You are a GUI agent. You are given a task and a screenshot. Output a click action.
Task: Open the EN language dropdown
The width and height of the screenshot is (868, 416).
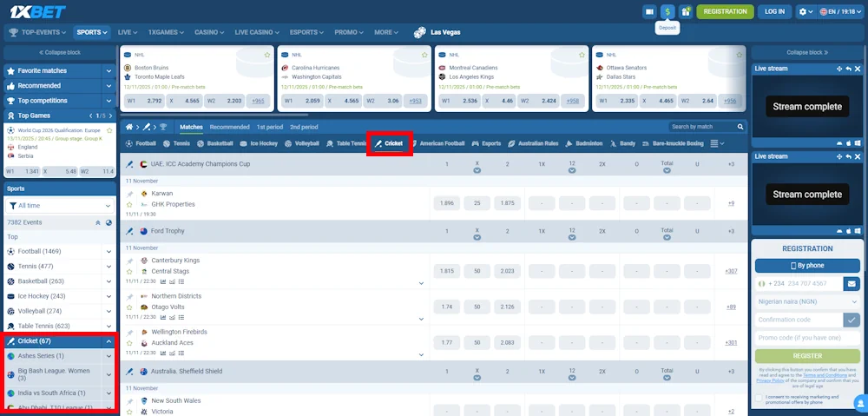(x=839, y=11)
